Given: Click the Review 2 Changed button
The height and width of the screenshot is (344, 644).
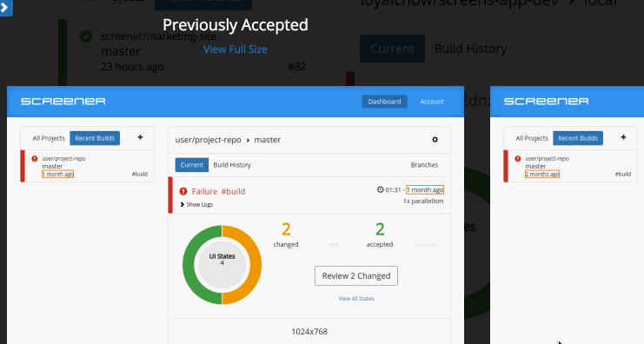Looking at the screenshot, I should click(x=356, y=276).
